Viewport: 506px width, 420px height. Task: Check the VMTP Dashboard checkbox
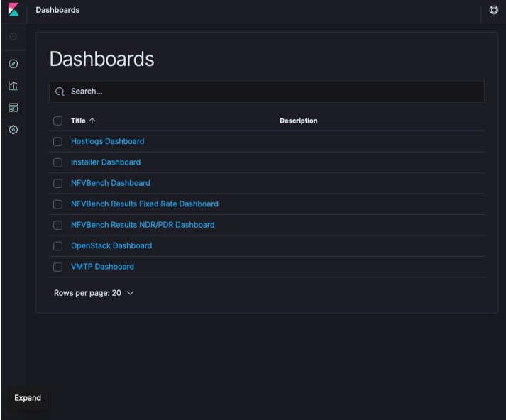[57, 267]
